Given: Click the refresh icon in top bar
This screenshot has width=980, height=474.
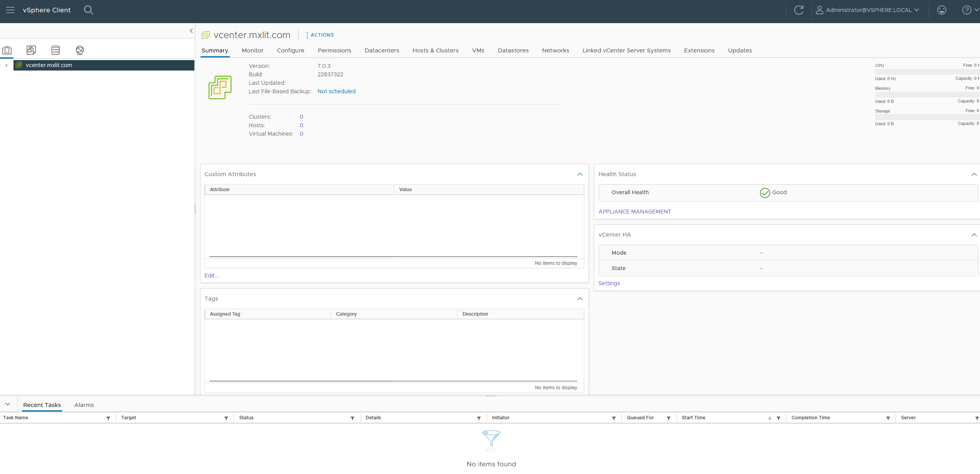Looking at the screenshot, I should click(x=799, y=10).
